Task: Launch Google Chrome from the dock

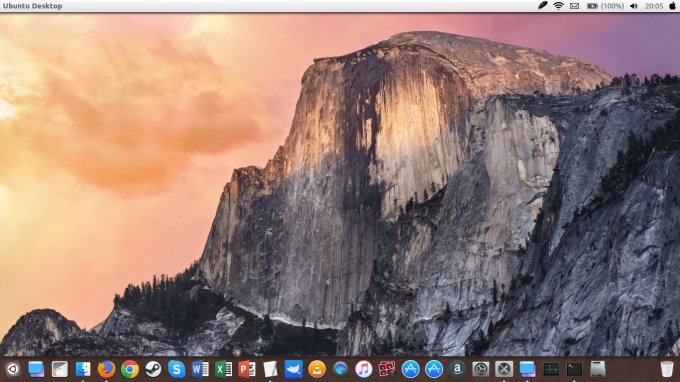Action: (130, 369)
